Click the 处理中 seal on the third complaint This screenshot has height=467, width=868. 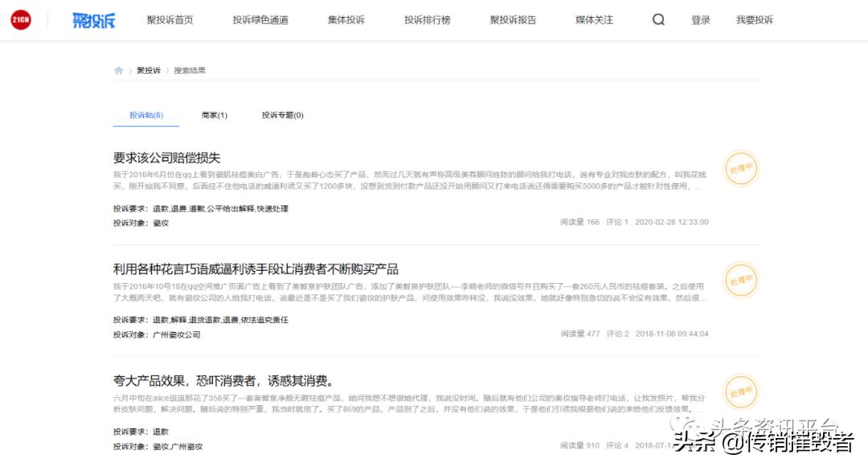click(740, 393)
